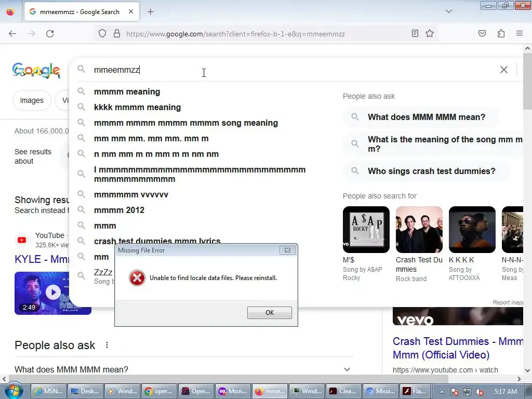Close the Missing File Error dialog
The image size is (532, 399).
click(287, 250)
